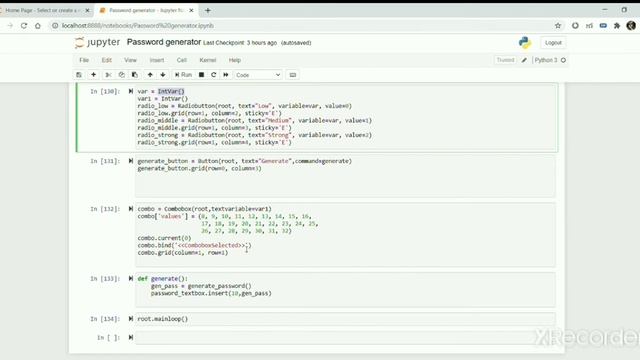Image resolution: width=640 pixels, height=360 pixels.
Task: Rename the notebook title Password generator
Action: coord(164,42)
